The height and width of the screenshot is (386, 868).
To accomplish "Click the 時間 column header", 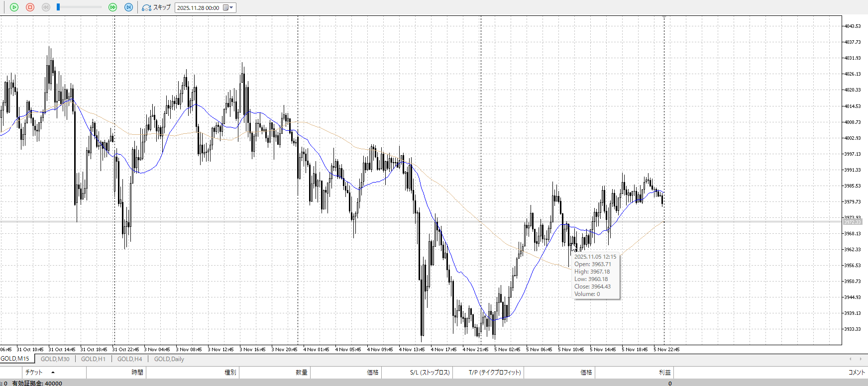I will [137, 372].
